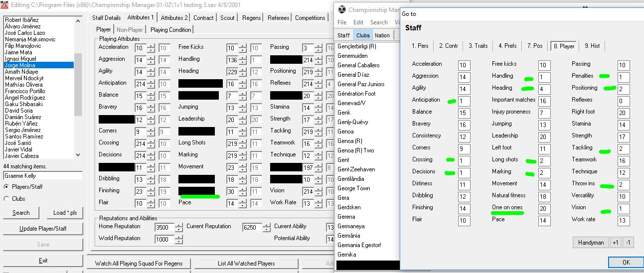This screenshot has width=644, height=273.
Task: Select Gaku Shibasaki in the player list
Action: pos(38,104)
